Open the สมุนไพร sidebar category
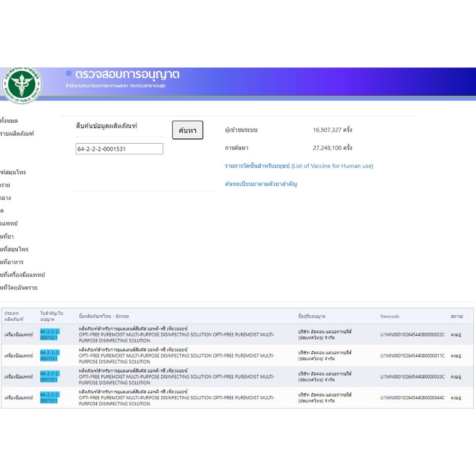476x476 pixels. (x=13, y=172)
